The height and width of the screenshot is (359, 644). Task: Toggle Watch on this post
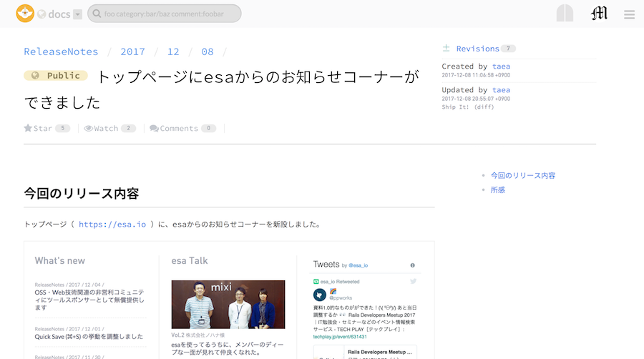pyautogui.click(x=101, y=129)
